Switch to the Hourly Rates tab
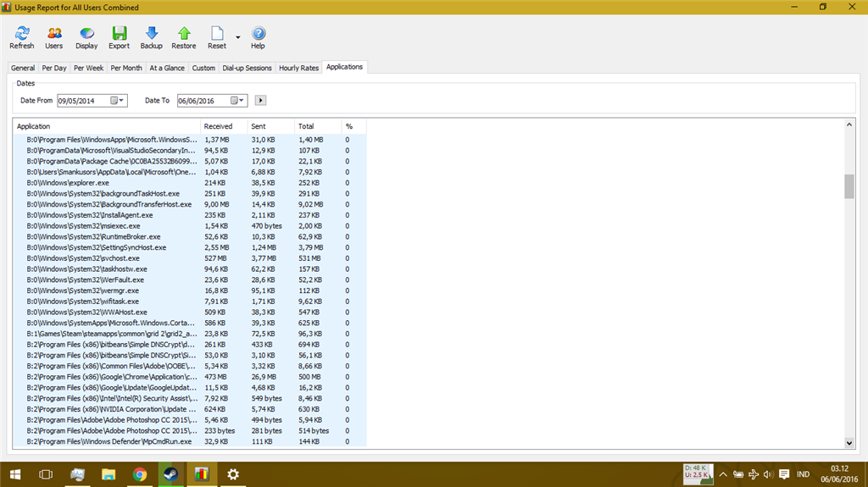The image size is (868, 487). [x=298, y=68]
